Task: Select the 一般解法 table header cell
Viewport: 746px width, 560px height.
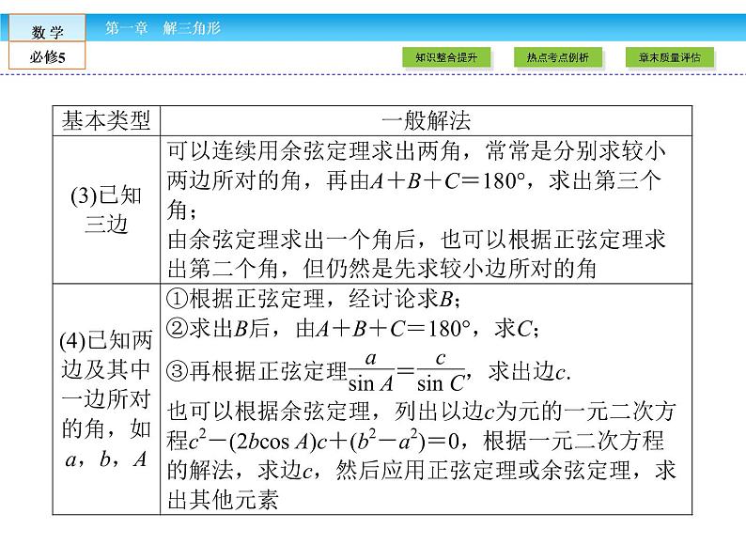Action: [x=426, y=121]
